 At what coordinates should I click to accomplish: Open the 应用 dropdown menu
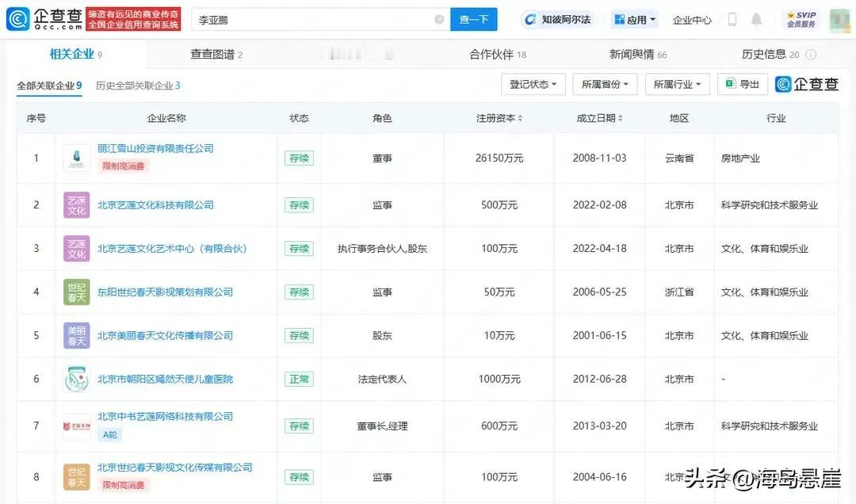(634, 20)
